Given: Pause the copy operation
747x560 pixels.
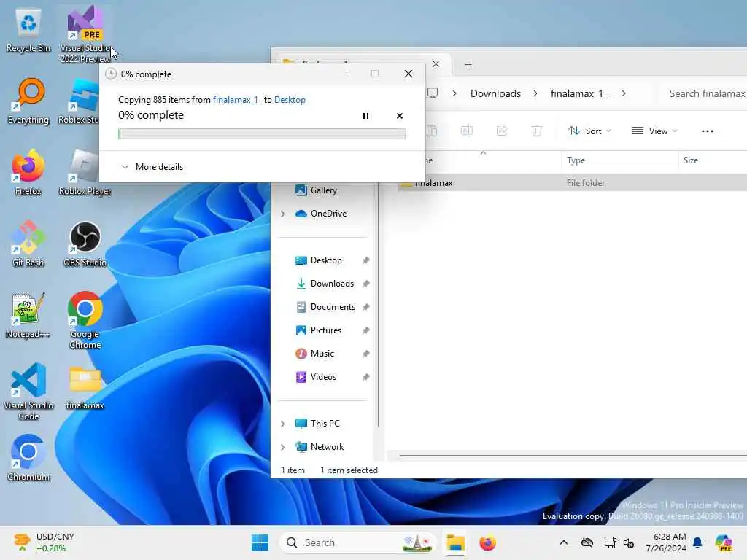Looking at the screenshot, I should [x=365, y=116].
